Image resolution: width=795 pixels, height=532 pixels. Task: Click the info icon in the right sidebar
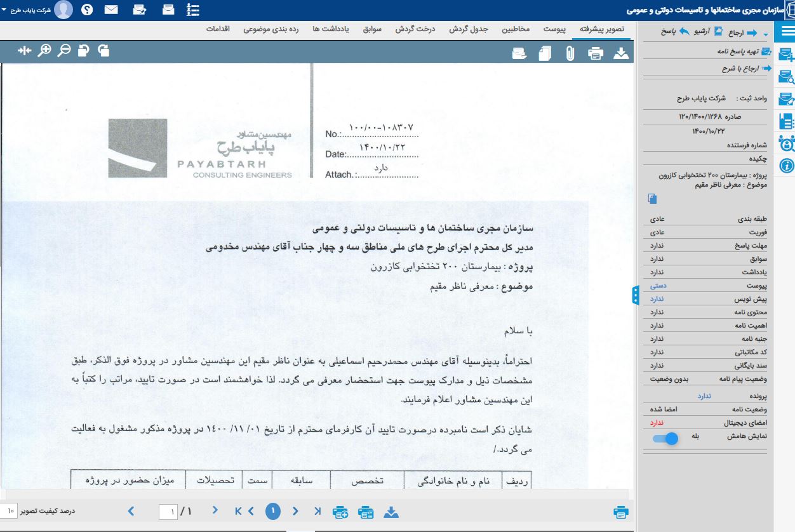pyautogui.click(x=786, y=166)
